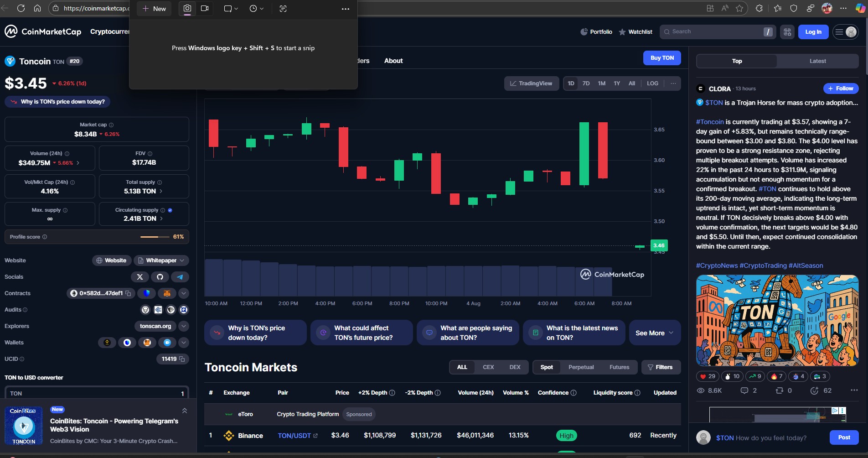
Task: Open the hamburger profile menu toggle in header
Action: pyautogui.click(x=846, y=32)
